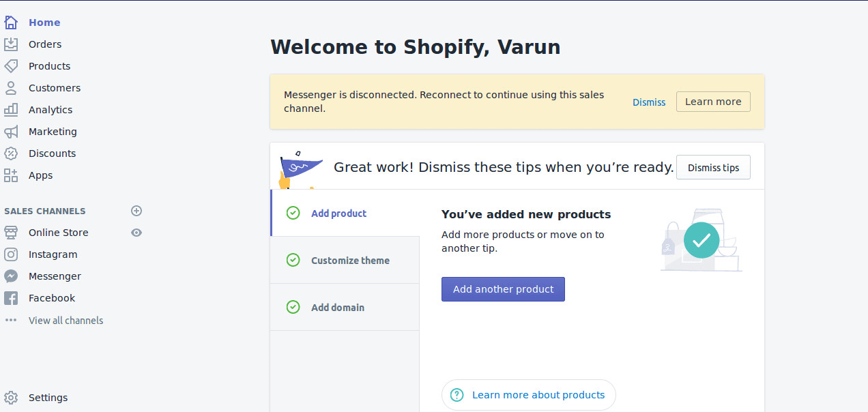The height and width of the screenshot is (412, 868).
Task: Click the Welcome to Shopify, Varun heading
Action: tap(416, 47)
